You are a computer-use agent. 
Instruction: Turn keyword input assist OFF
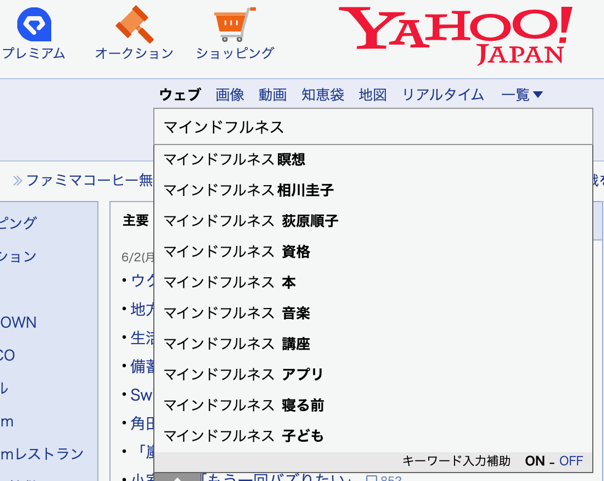point(571,461)
